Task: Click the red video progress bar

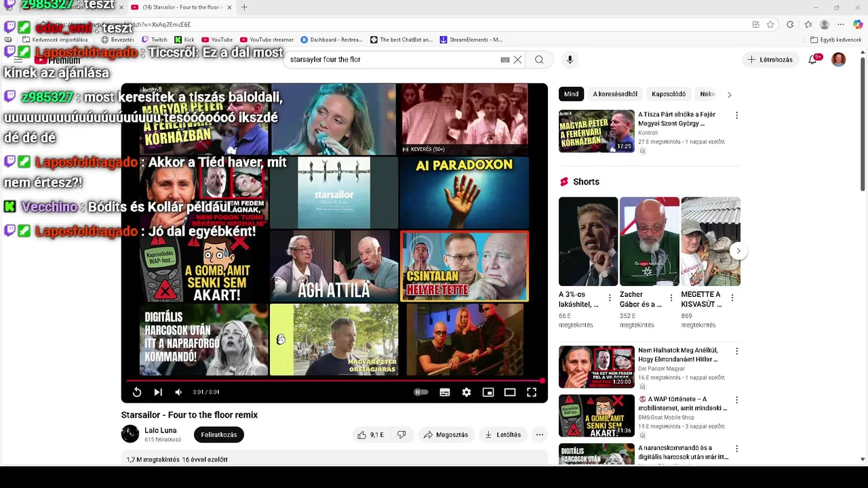Action: pyautogui.click(x=334, y=381)
